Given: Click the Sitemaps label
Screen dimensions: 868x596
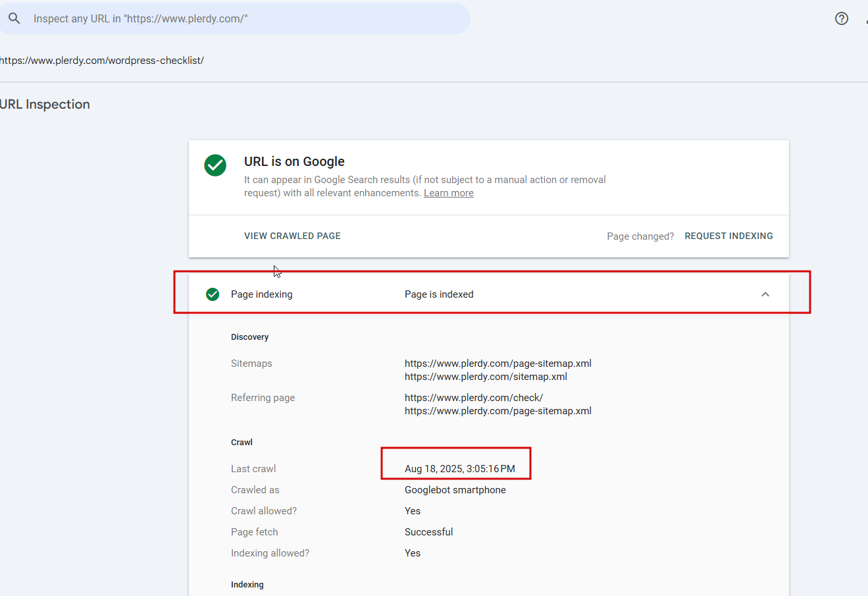Looking at the screenshot, I should [251, 364].
